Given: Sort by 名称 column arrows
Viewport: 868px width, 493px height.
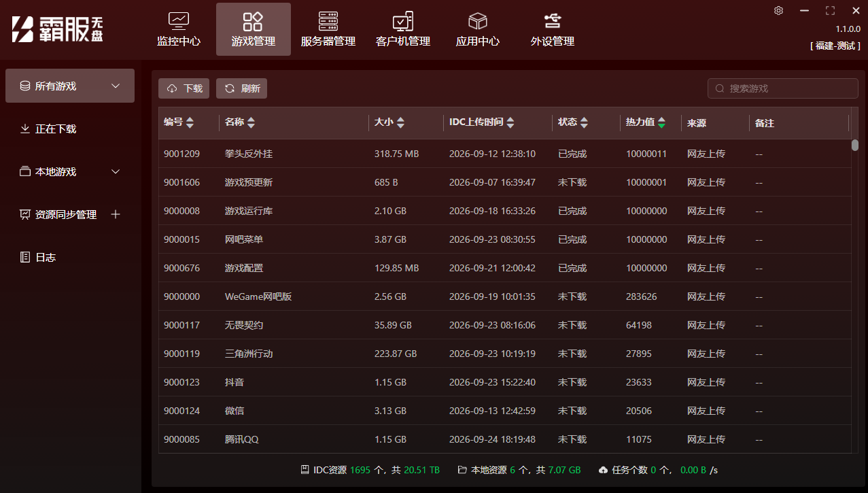Looking at the screenshot, I should coord(251,122).
